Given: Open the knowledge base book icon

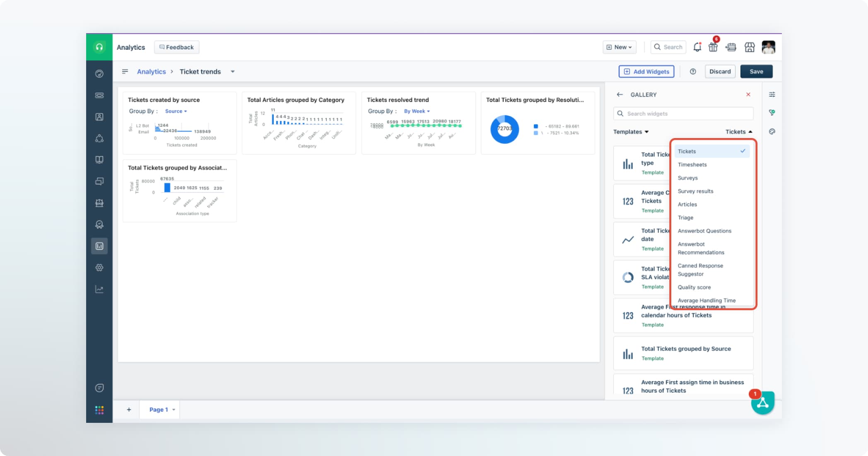Looking at the screenshot, I should tap(99, 160).
